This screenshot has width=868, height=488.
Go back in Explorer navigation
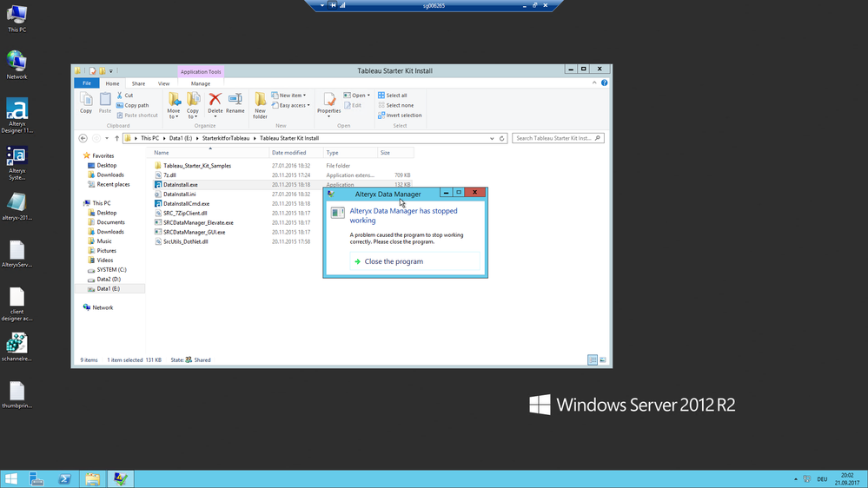tap(83, 138)
